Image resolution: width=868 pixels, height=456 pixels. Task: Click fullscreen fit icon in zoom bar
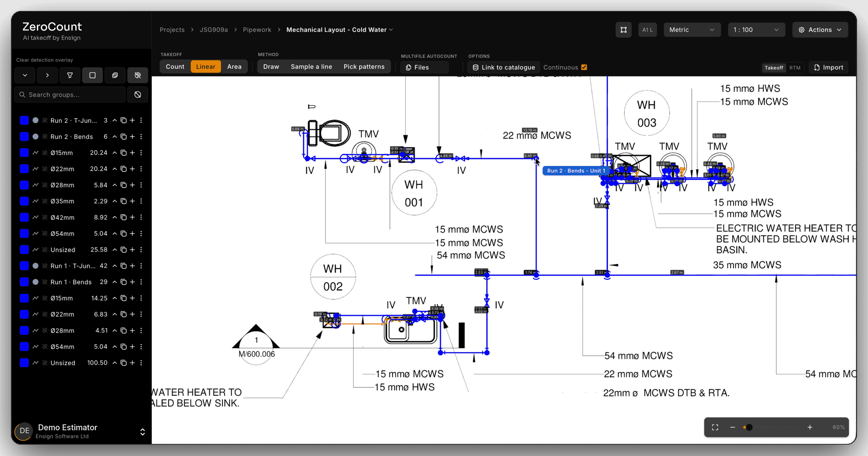tap(715, 427)
